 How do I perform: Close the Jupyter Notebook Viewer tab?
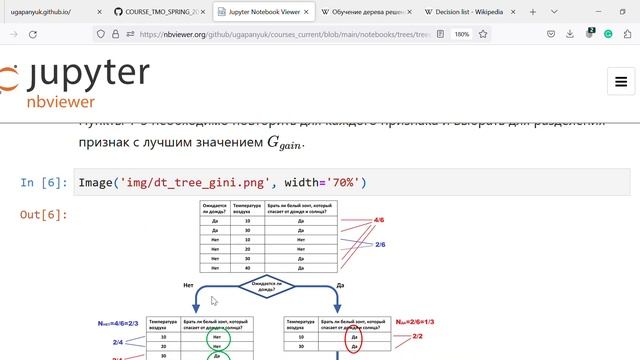coord(306,12)
